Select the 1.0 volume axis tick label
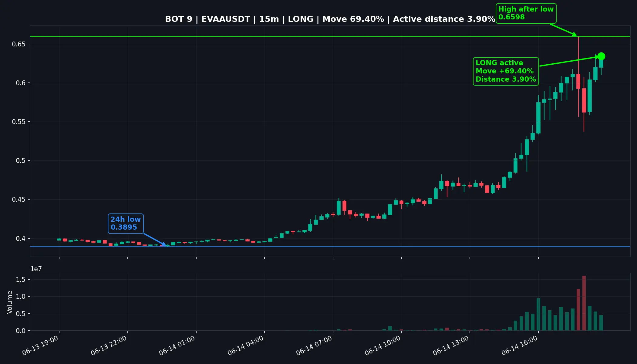 (21, 297)
